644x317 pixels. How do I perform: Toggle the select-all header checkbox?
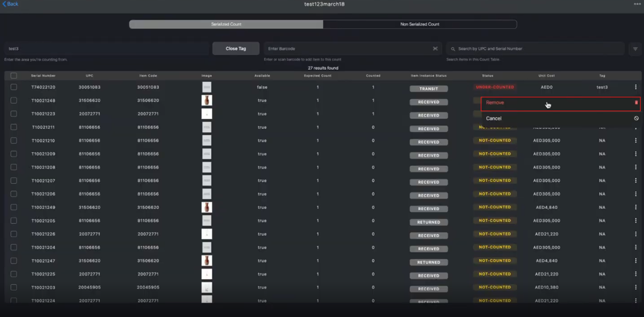tap(14, 75)
